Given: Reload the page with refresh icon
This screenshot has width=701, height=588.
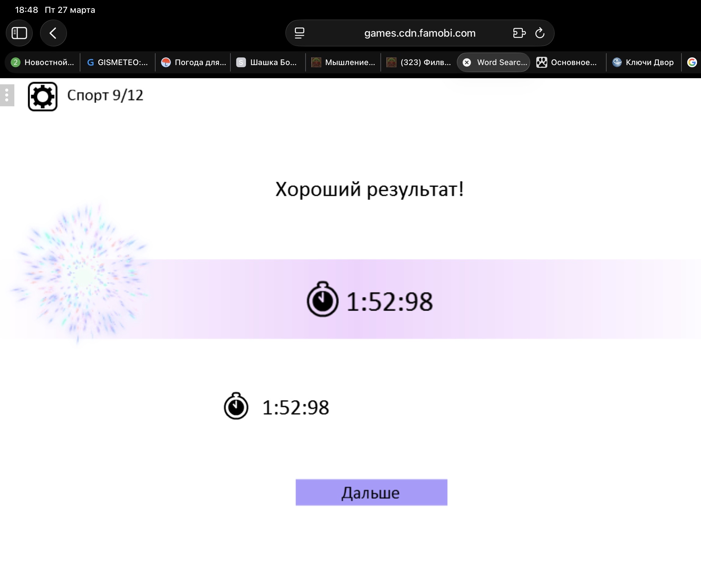Looking at the screenshot, I should pos(540,33).
